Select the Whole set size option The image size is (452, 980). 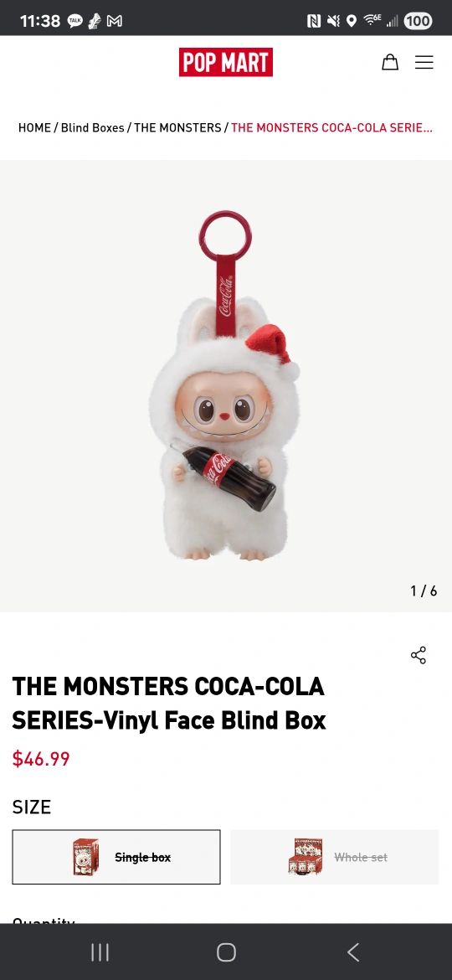click(335, 857)
